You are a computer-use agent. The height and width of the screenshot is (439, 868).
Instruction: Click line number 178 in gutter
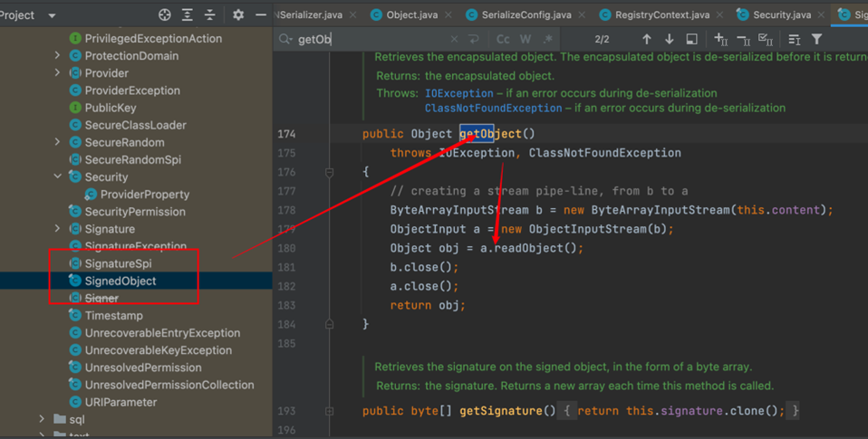pos(286,210)
